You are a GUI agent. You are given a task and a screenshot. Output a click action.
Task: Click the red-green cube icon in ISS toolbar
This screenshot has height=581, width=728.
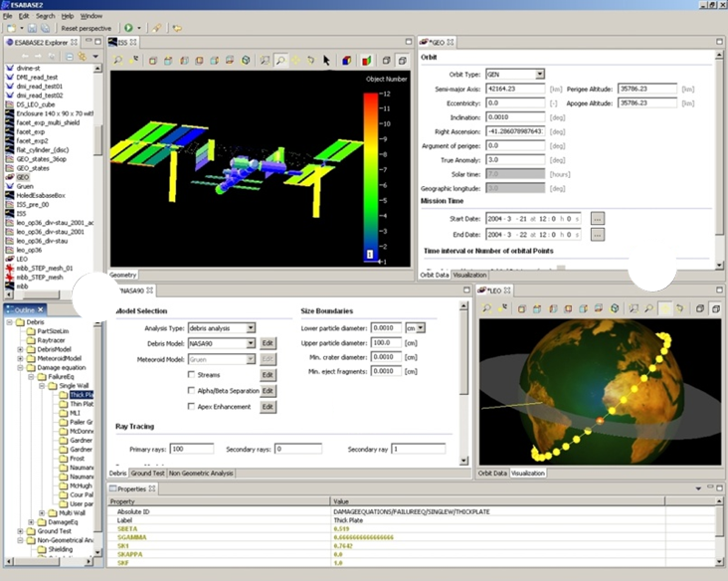367,61
